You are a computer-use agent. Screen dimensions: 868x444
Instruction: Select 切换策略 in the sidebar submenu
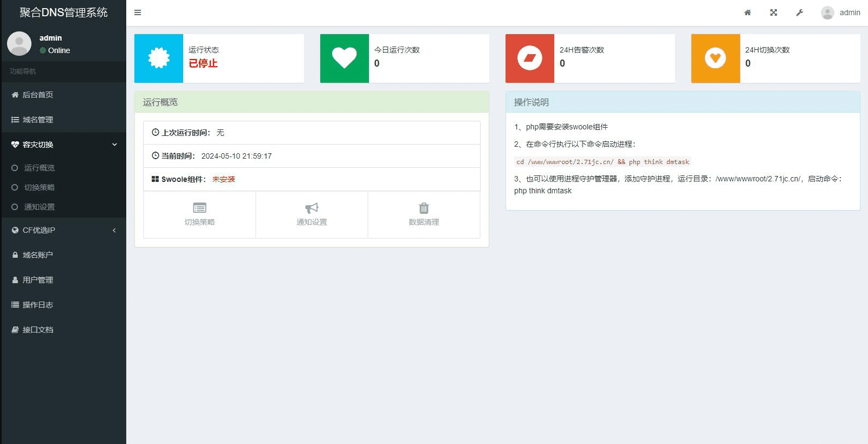tap(40, 187)
